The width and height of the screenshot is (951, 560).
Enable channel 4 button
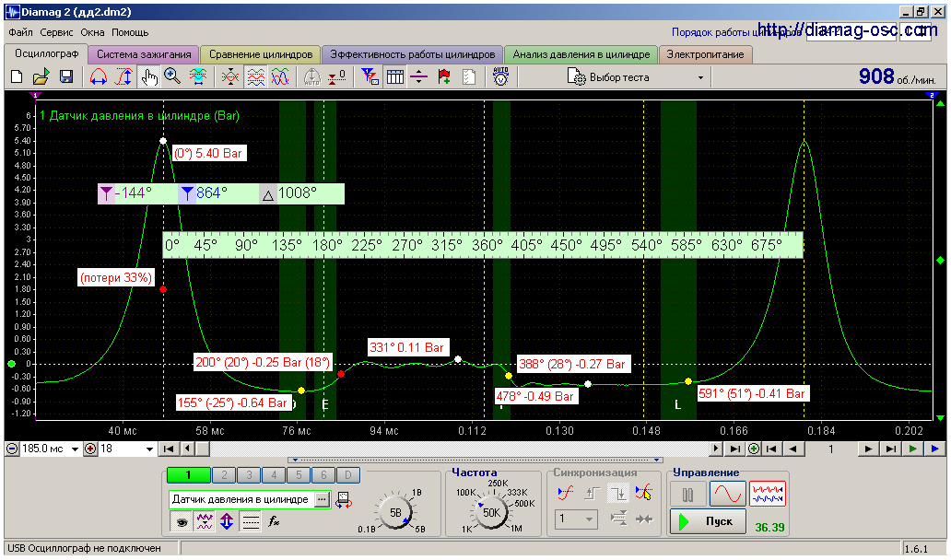tap(274, 475)
